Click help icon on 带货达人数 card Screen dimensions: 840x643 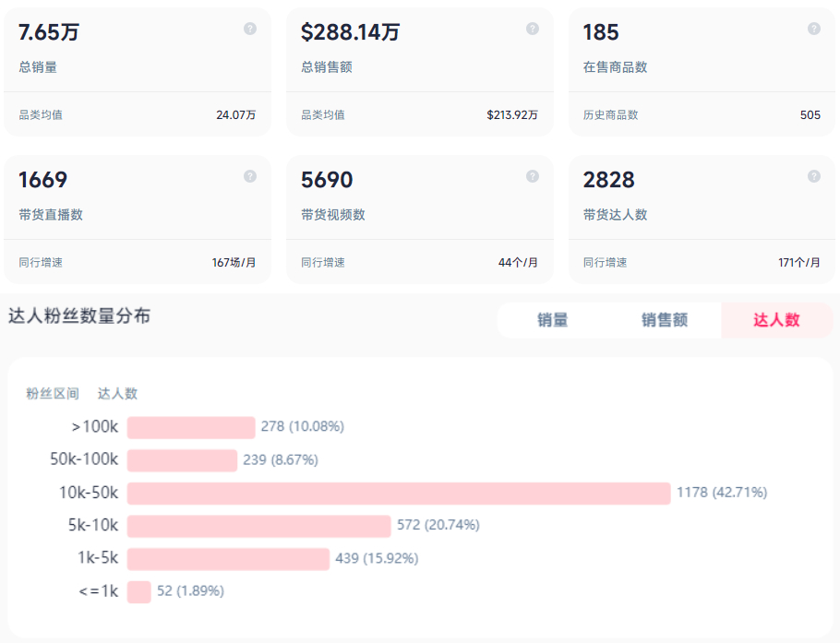coord(814,176)
